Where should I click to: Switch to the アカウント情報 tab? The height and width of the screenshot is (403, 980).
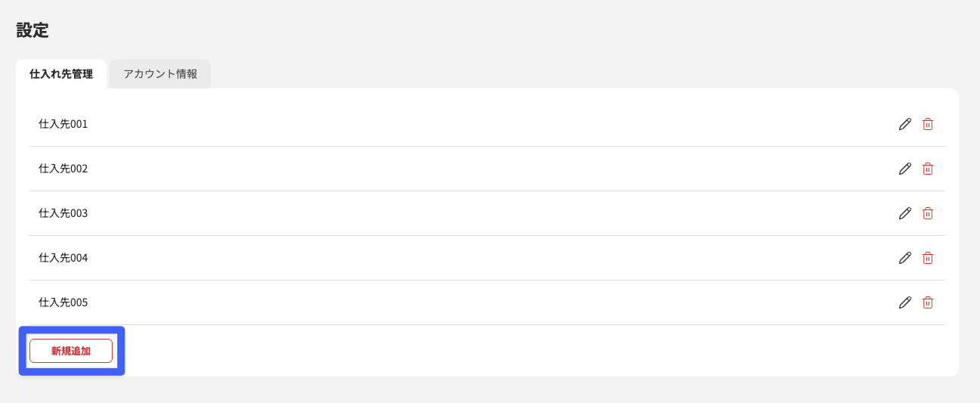coord(160,74)
